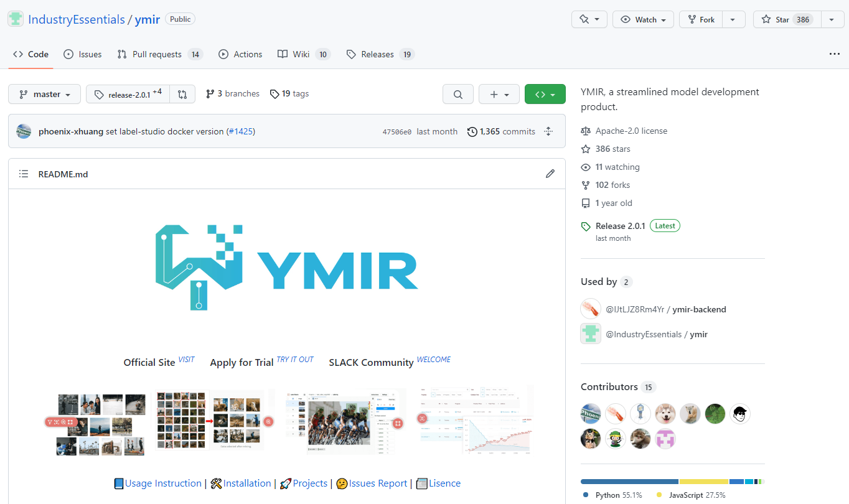View the 102 forks link

tap(606, 185)
